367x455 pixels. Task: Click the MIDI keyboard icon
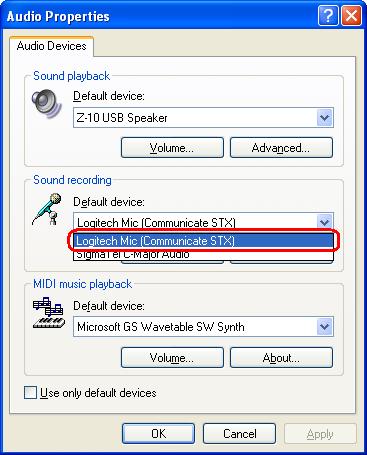point(48,313)
